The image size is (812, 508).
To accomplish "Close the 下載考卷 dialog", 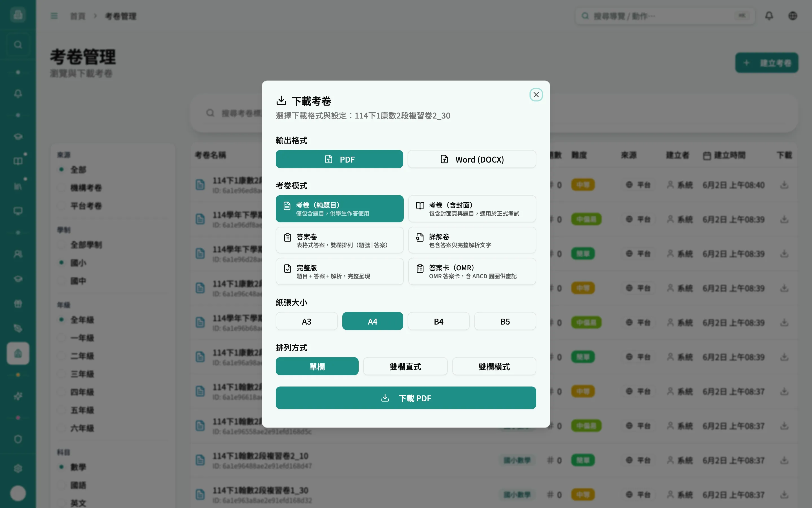I will [x=536, y=95].
